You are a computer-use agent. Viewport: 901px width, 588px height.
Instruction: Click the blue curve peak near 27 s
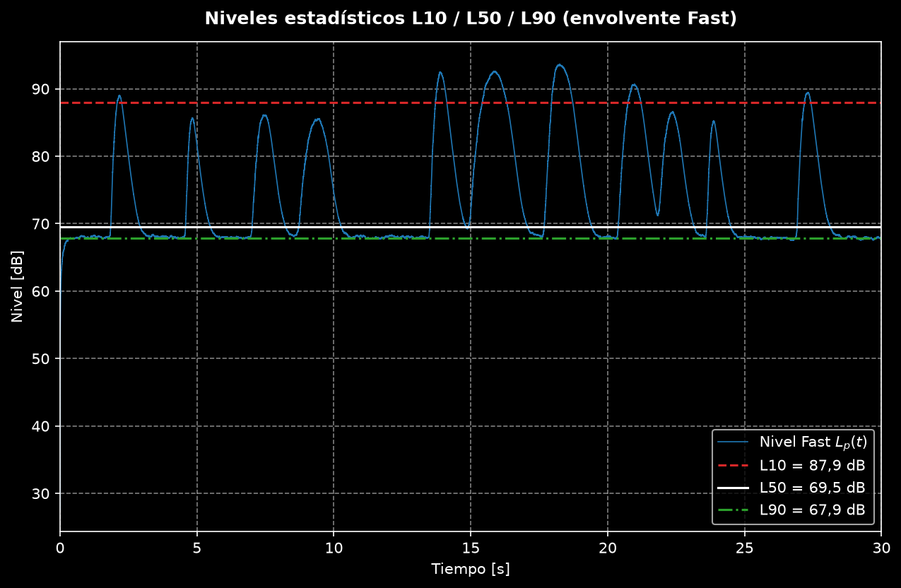tap(807, 93)
